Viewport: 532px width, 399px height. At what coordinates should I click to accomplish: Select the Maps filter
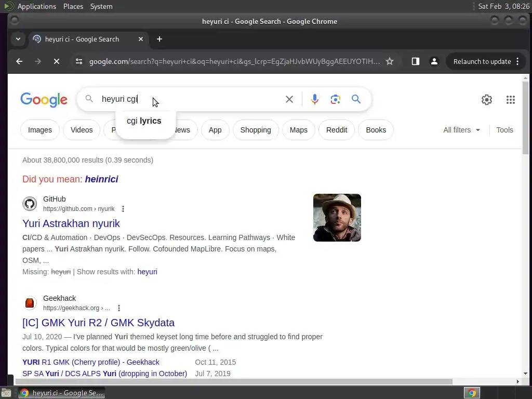[x=299, y=130]
